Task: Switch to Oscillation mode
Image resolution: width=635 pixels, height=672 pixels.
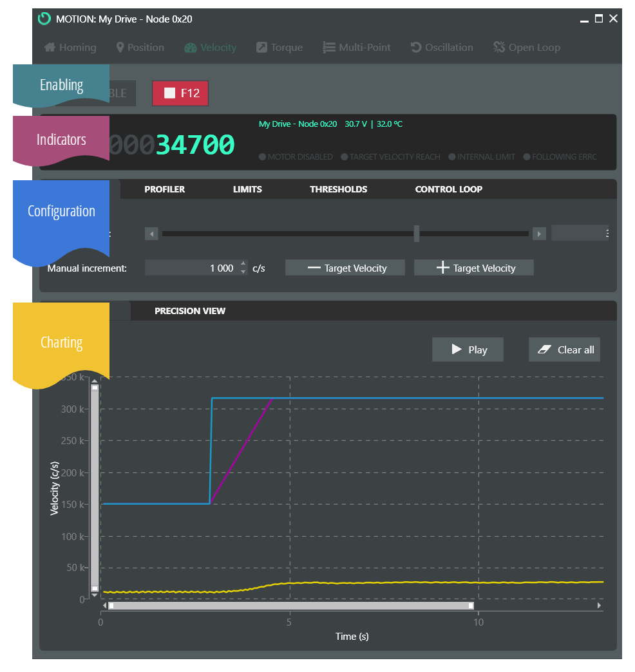Action: click(442, 48)
